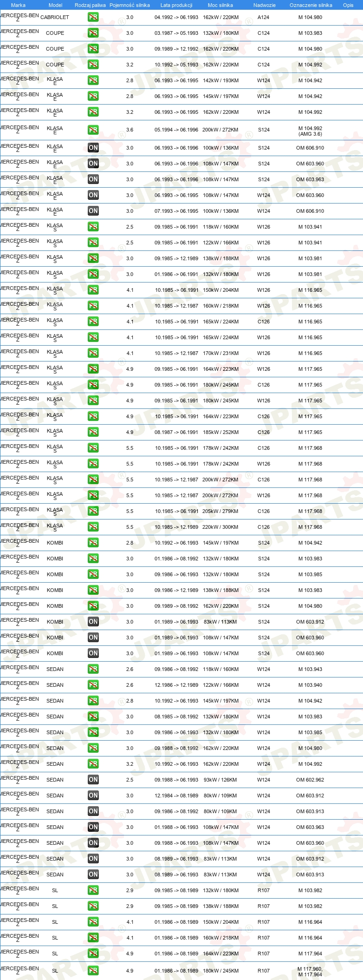Click PB icon in KOMBI M 103.985 row

93,574
